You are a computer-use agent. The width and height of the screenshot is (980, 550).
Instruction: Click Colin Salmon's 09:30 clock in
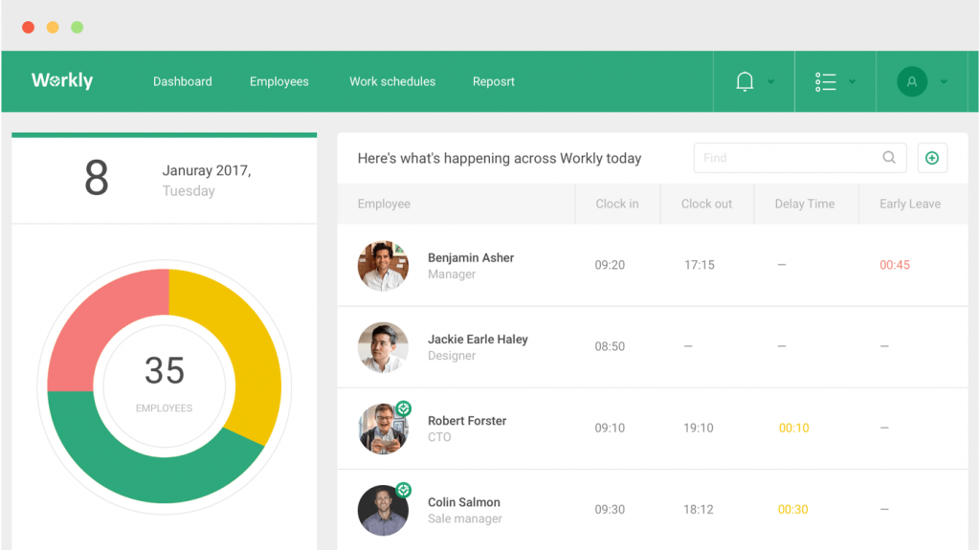(x=610, y=510)
